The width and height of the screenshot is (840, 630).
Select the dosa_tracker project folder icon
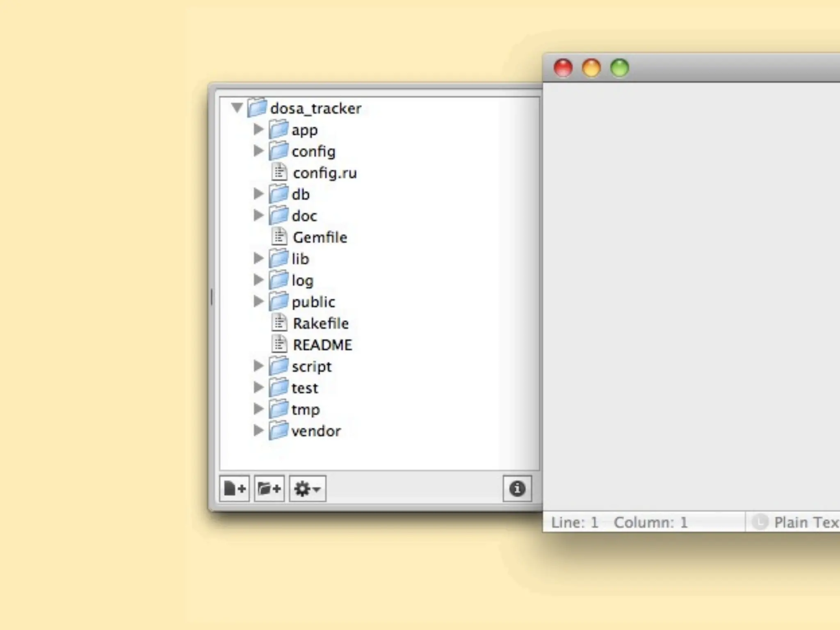pyautogui.click(x=258, y=108)
